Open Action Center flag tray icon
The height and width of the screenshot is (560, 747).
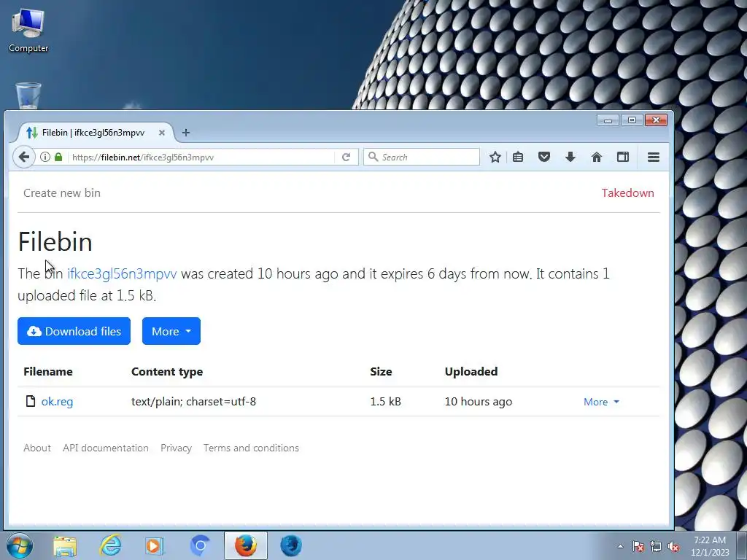pos(638,546)
